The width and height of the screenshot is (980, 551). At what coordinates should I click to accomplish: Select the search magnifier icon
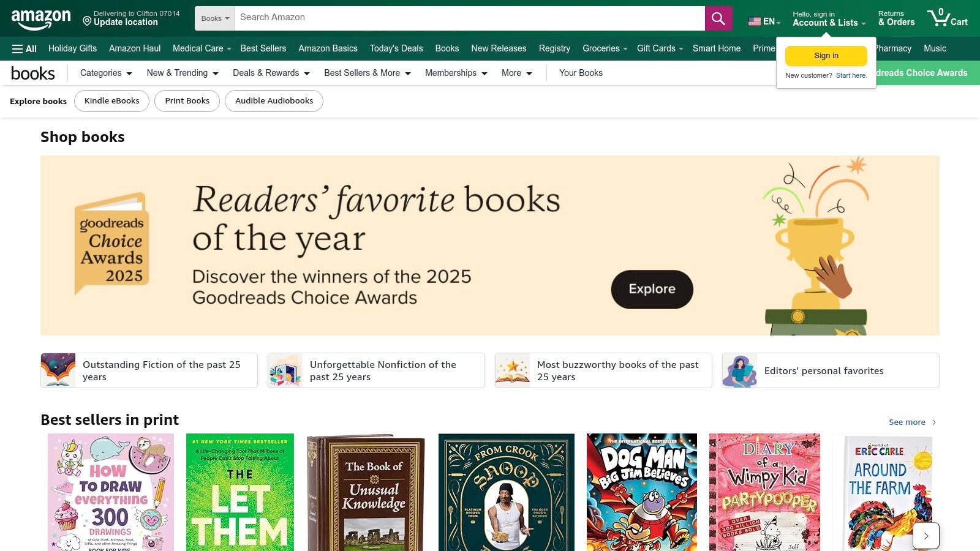pyautogui.click(x=718, y=18)
